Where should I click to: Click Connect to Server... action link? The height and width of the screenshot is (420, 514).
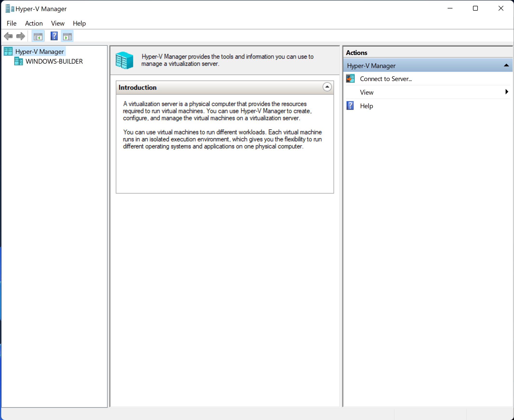point(386,79)
